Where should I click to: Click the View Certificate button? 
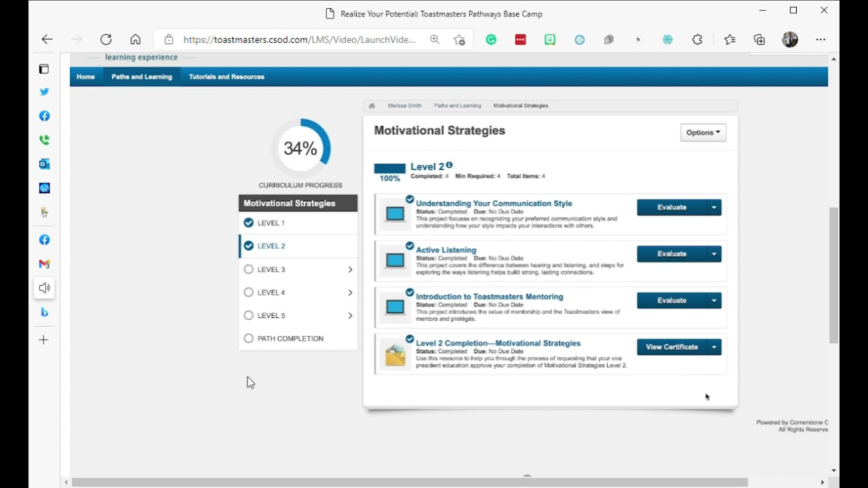671,347
